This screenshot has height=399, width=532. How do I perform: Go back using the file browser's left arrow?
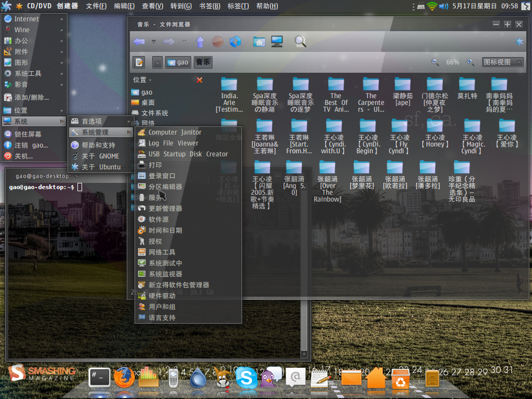pyautogui.click(x=139, y=42)
